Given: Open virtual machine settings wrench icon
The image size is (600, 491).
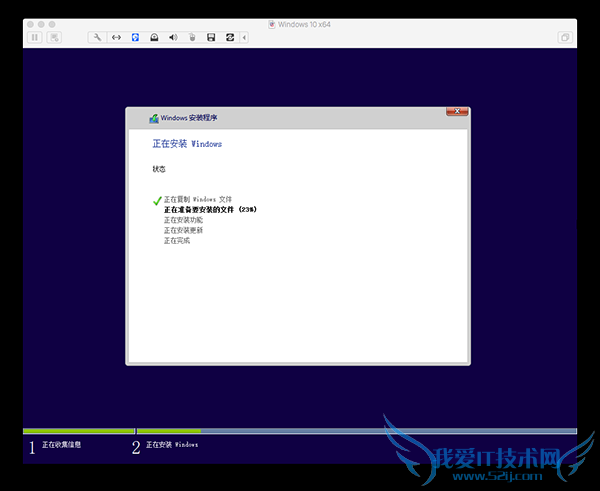Looking at the screenshot, I should tap(97, 37).
